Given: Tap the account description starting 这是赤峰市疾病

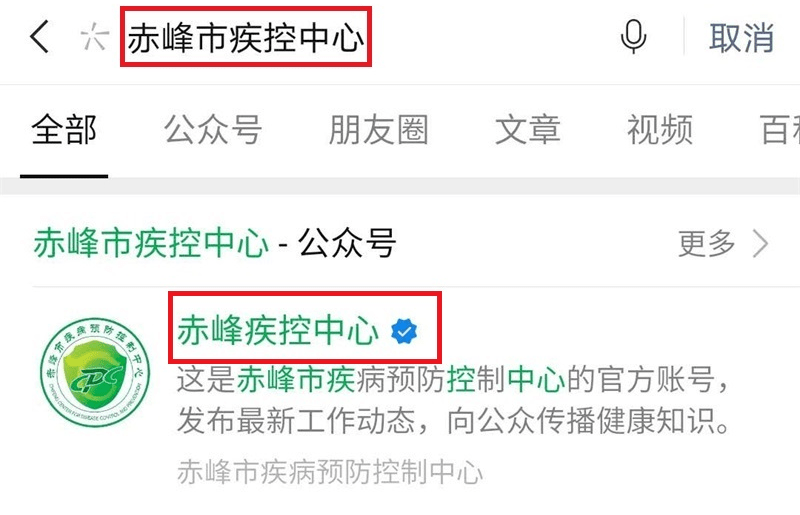Looking at the screenshot, I should [453, 400].
